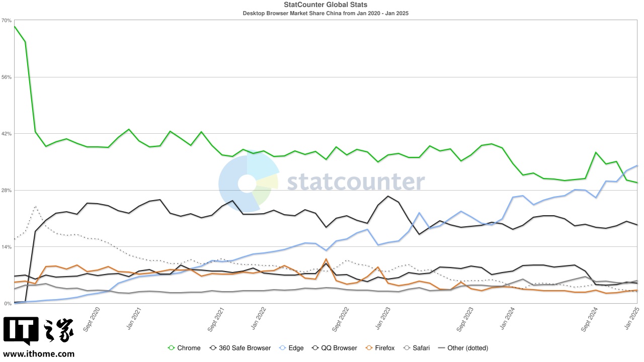Click the 70% y-axis label
The height and width of the screenshot is (362, 644).
[6, 21]
